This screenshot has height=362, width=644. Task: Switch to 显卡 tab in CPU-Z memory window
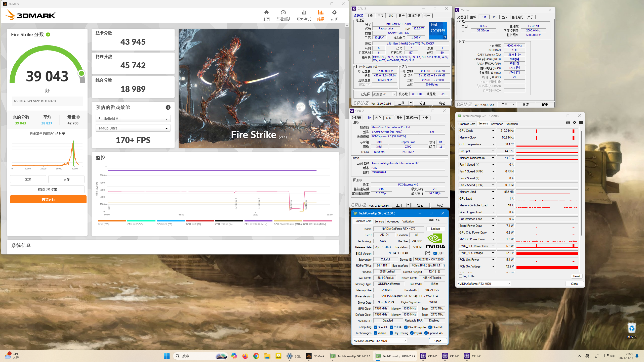[x=505, y=17]
